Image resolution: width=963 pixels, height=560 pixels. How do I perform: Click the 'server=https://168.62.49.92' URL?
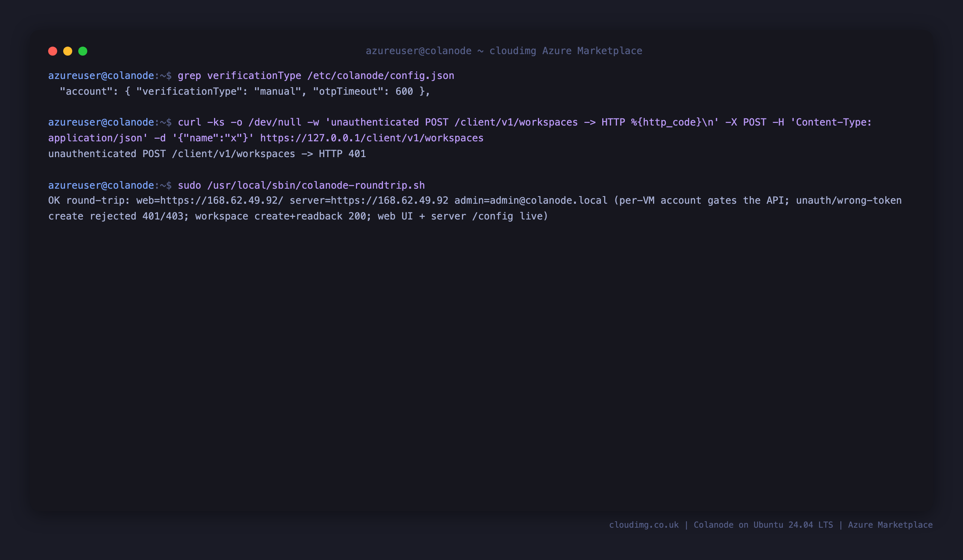369,200
